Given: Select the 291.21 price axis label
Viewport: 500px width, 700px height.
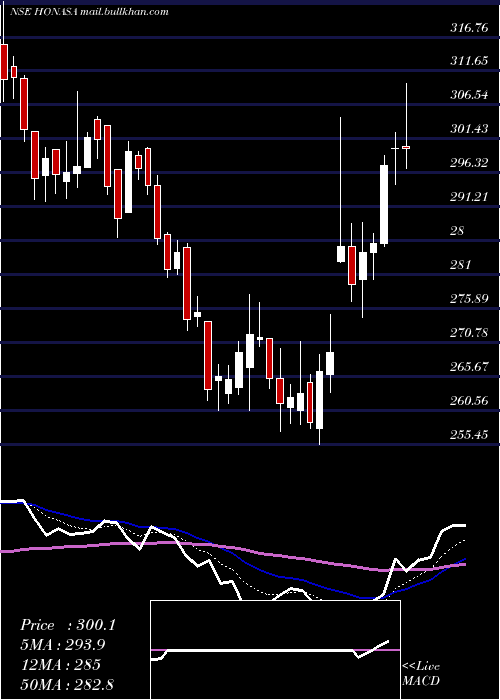Looking at the screenshot, I should (469, 196).
